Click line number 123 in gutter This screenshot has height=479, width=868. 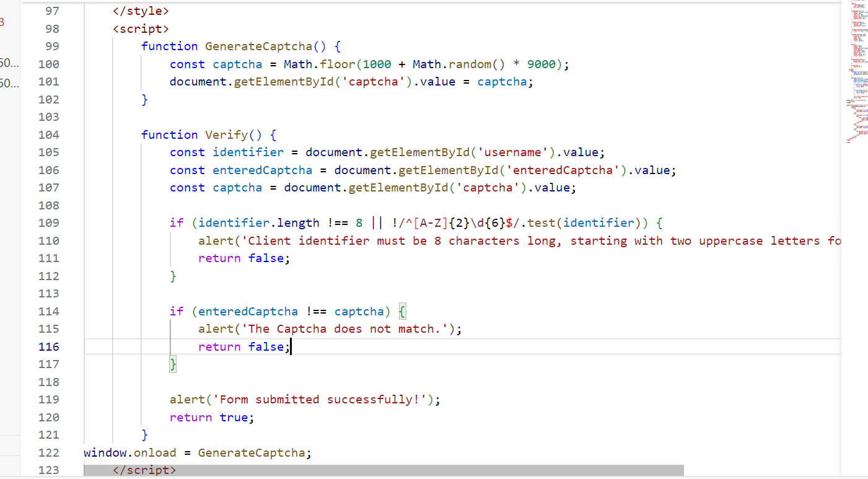pyautogui.click(x=49, y=470)
